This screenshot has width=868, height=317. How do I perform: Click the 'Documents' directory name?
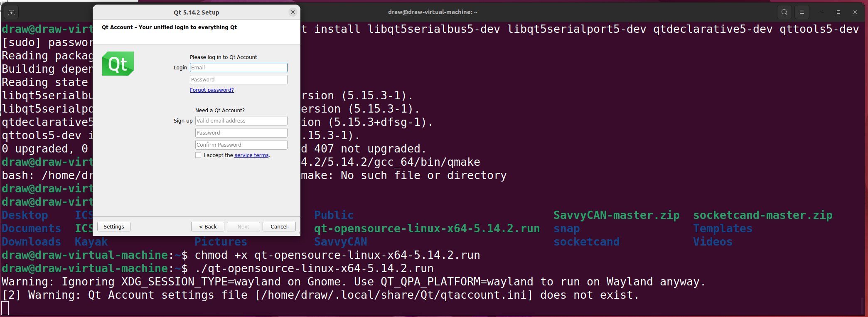coord(32,229)
